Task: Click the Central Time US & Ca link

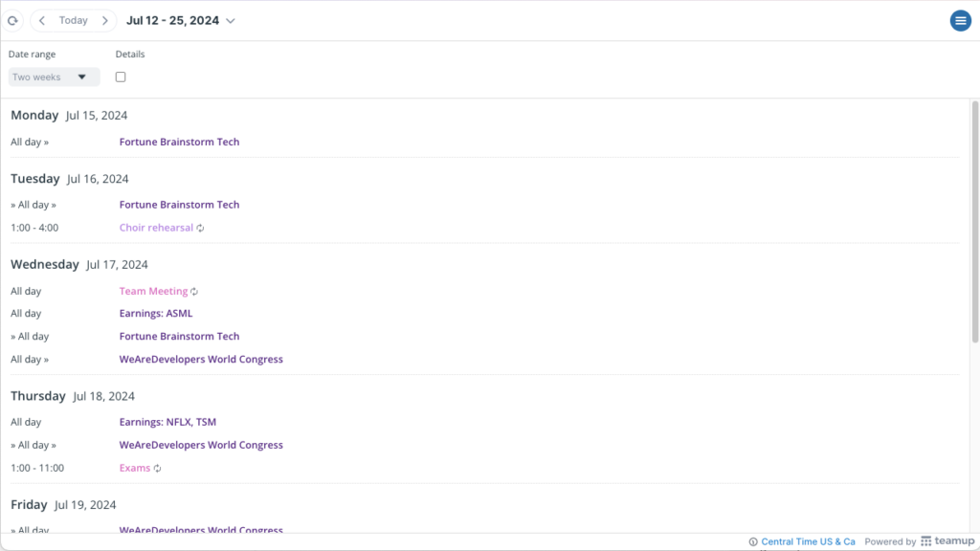Action: click(809, 541)
